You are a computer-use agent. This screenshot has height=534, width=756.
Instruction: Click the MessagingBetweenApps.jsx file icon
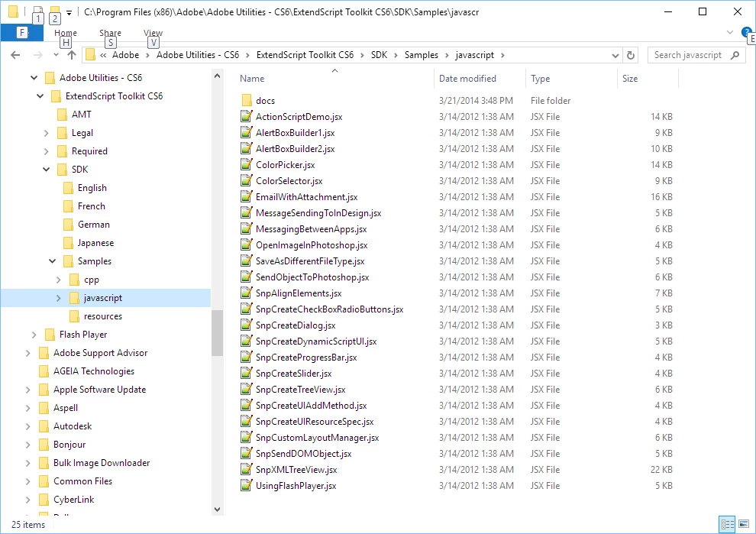[247, 228]
